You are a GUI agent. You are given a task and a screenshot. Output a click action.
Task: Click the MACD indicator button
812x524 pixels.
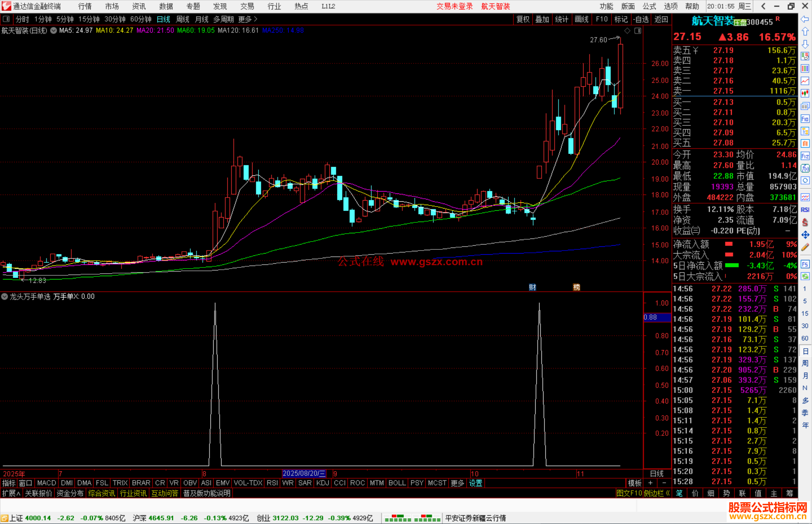pyautogui.click(x=46, y=483)
